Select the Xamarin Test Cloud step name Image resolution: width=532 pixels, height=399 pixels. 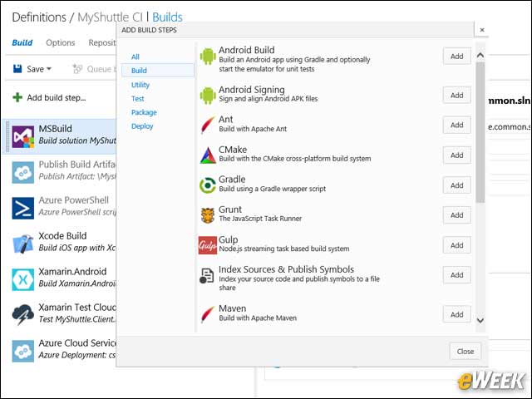pos(77,308)
